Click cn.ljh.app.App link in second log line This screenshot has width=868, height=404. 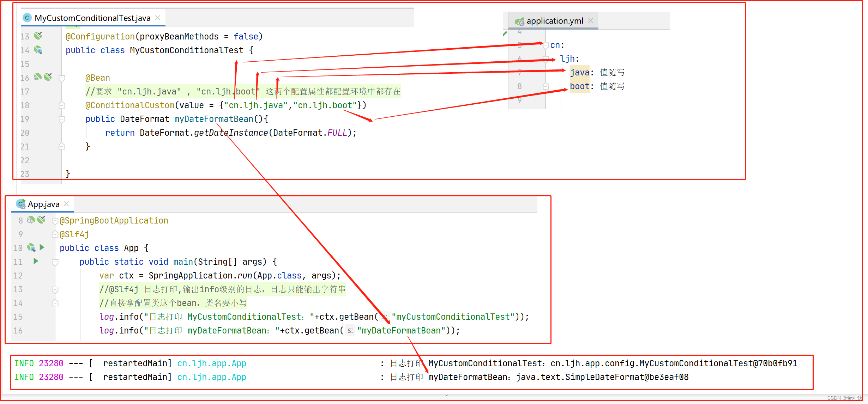pos(212,377)
